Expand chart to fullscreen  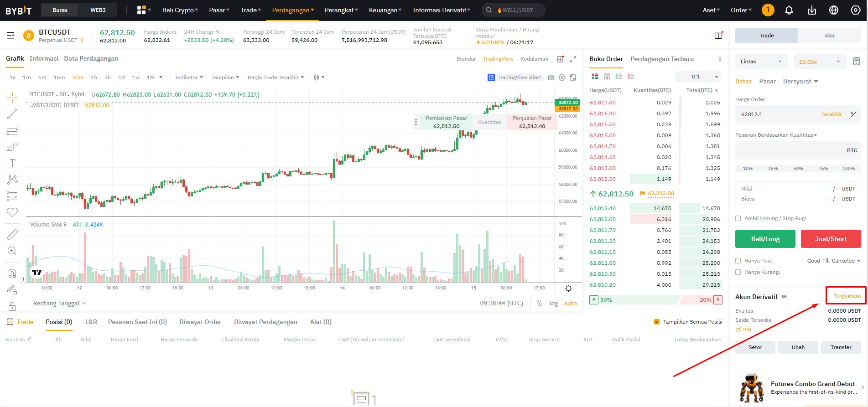[573, 59]
